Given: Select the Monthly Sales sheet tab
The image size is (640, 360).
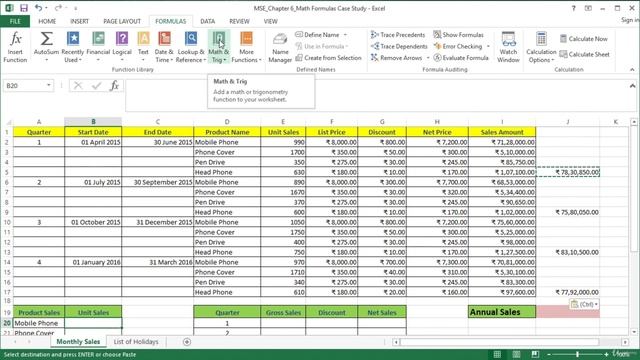Looking at the screenshot, I should click(x=78, y=342).
